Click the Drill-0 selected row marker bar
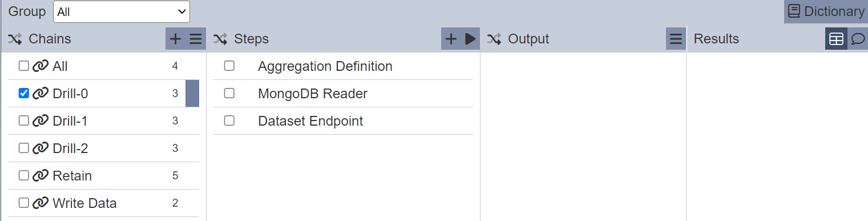868x221 pixels. click(192, 94)
